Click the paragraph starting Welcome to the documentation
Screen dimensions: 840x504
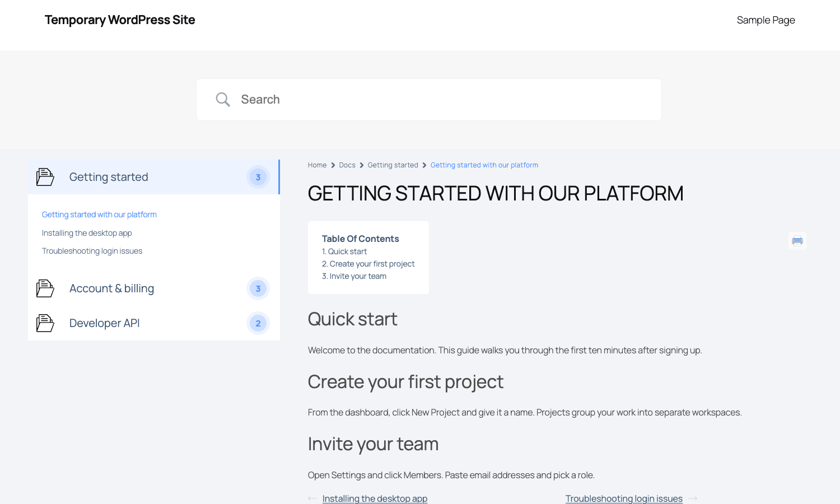[505, 351]
